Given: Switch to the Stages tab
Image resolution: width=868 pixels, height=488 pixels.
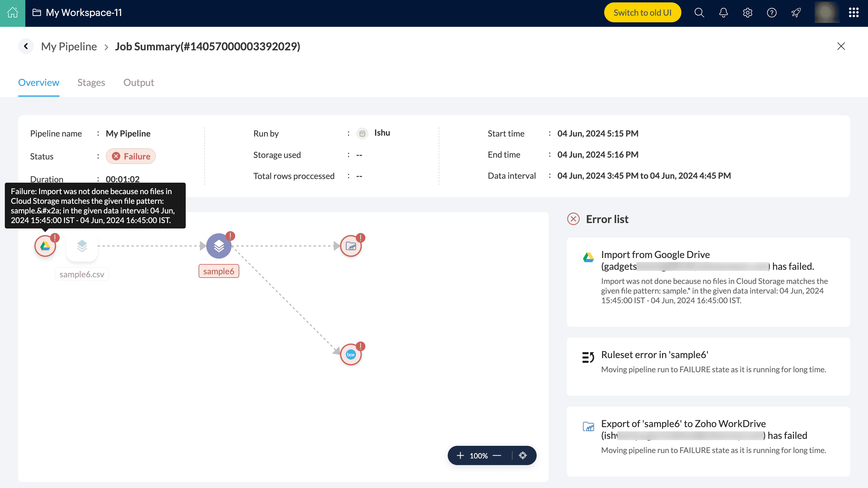Looking at the screenshot, I should point(91,83).
